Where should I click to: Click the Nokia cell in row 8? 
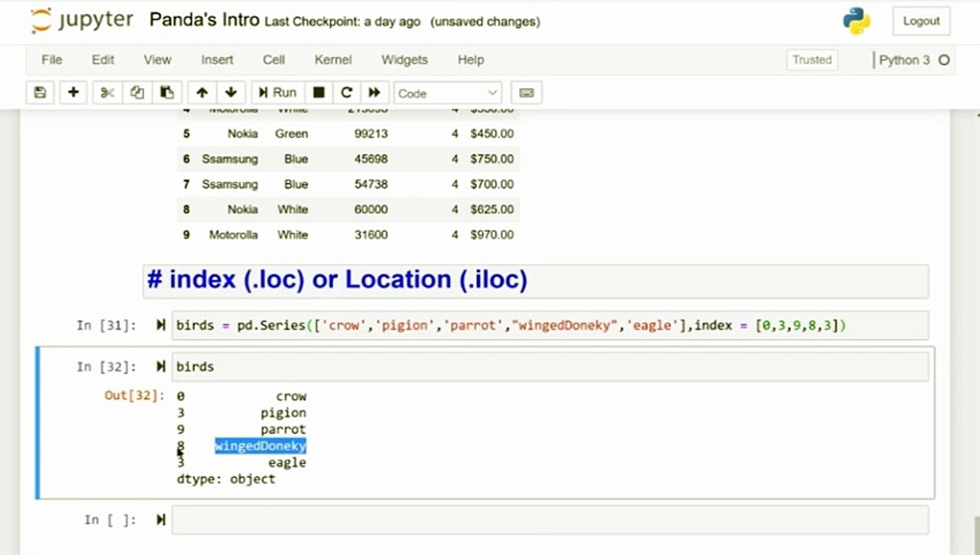point(243,209)
